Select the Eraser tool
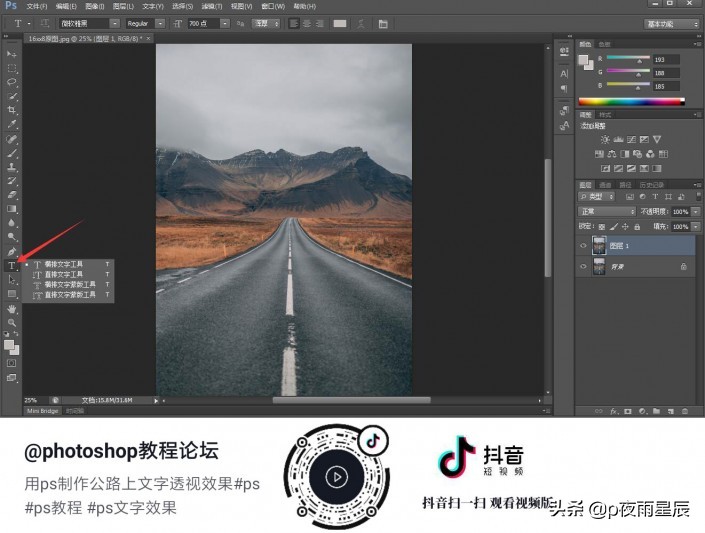The height and width of the screenshot is (533, 705). 12,195
